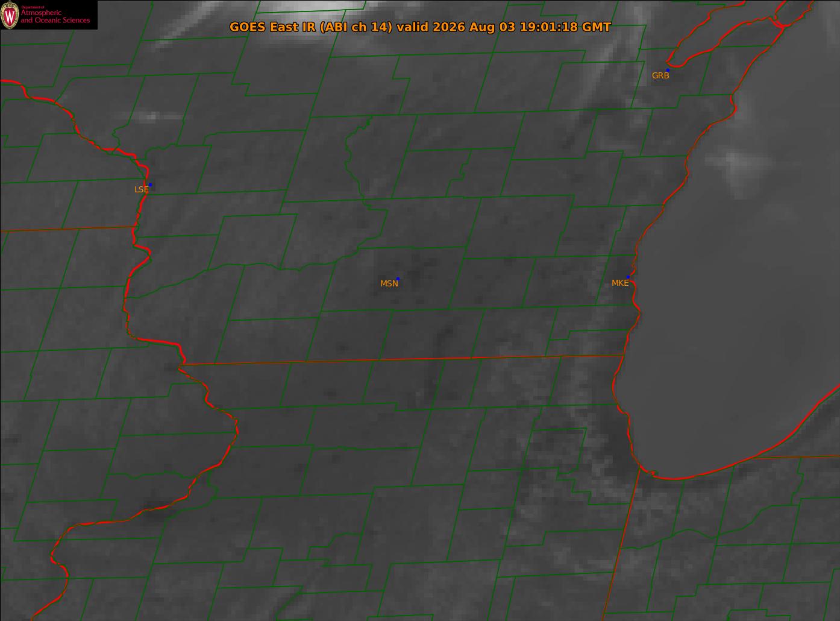Click the UW crest logo icon
The height and width of the screenshot is (621, 840).
[10, 14]
